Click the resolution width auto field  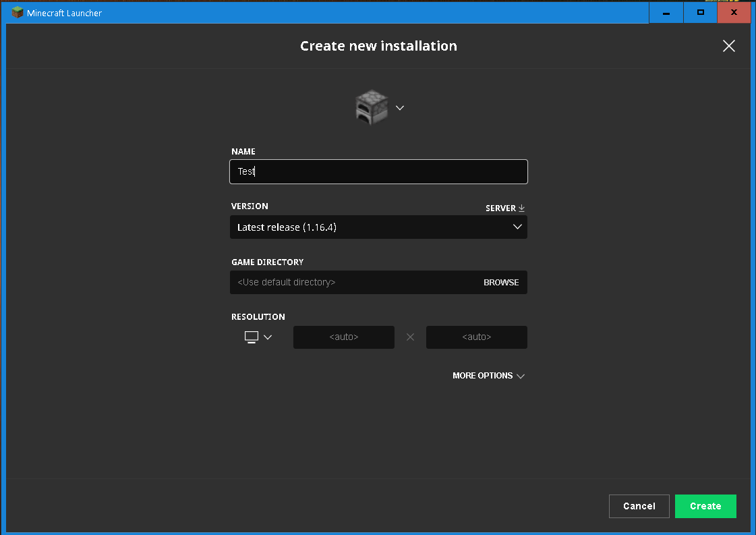343,337
